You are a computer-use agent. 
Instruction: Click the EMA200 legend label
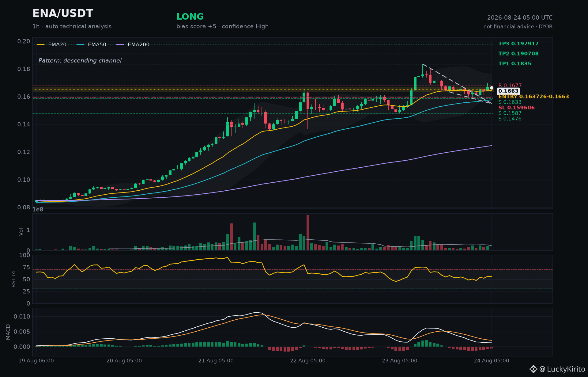pyautogui.click(x=138, y=44)
